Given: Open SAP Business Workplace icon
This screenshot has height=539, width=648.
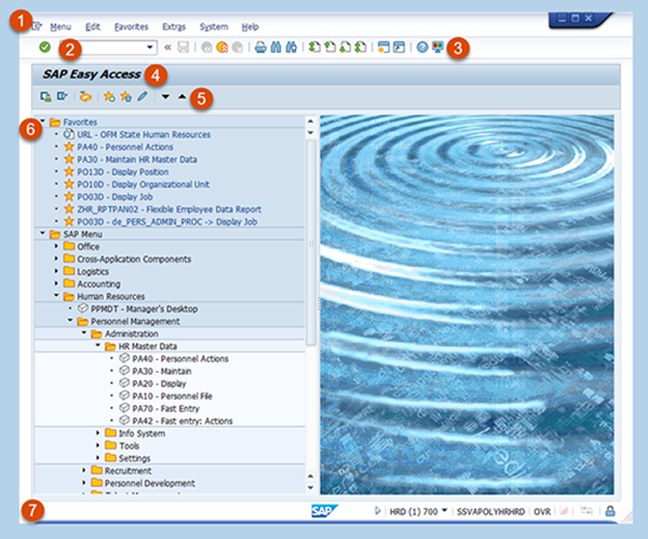Looking at the screenshot, I should pyautogui.click(x=86, y=97).
